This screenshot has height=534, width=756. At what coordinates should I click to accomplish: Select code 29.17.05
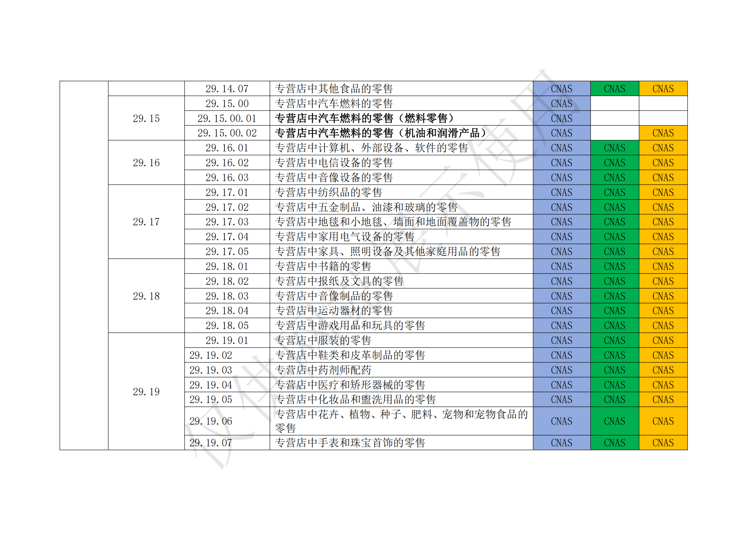coord(227,251)
